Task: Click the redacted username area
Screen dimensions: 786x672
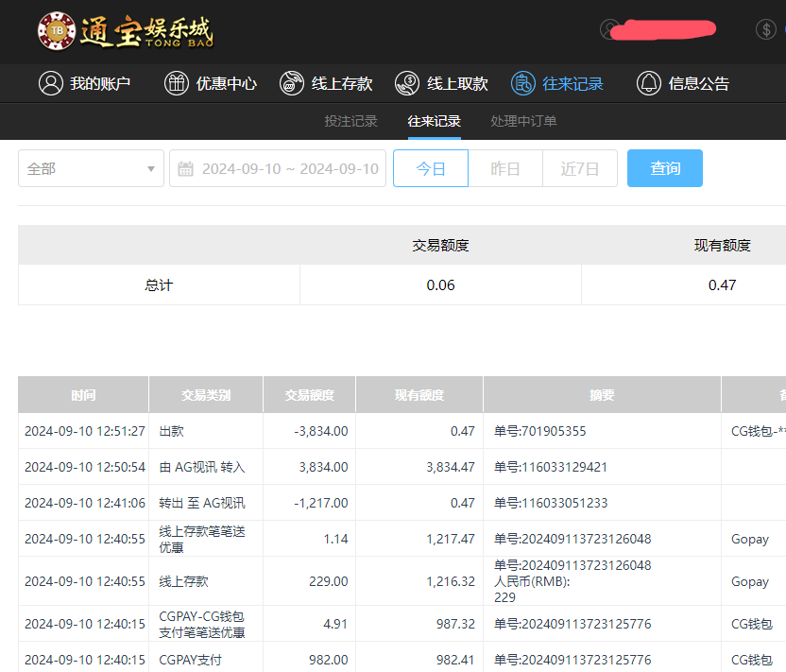Action: point(661,31)
